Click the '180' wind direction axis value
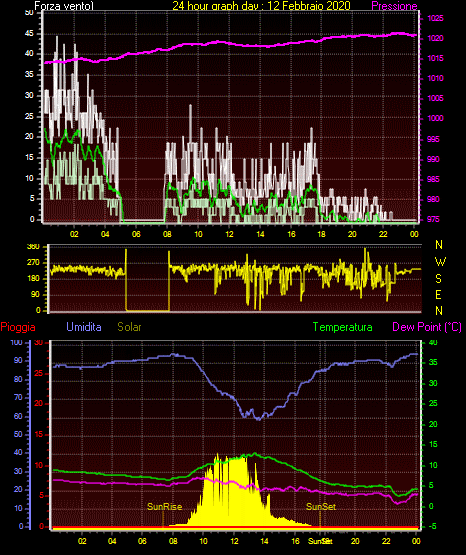466x555 pixels. 33,279
